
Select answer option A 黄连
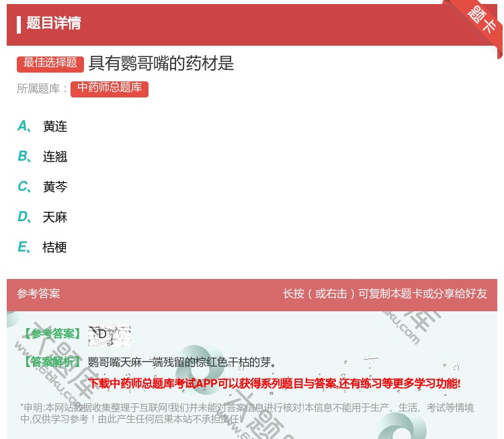pos(42,126)
